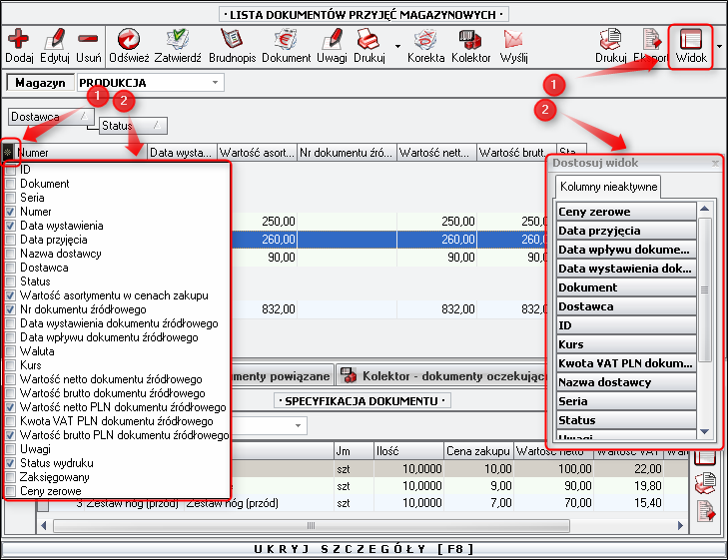
Task: Uncheck the Status wydruku column checkbox
Action: [x=11, y=464]
